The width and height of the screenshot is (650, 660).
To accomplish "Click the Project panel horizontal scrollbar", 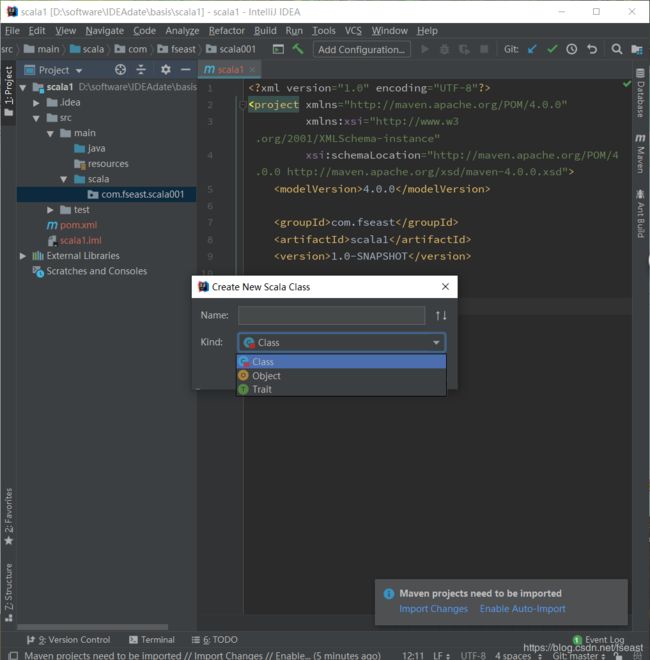I will [92, 627].
